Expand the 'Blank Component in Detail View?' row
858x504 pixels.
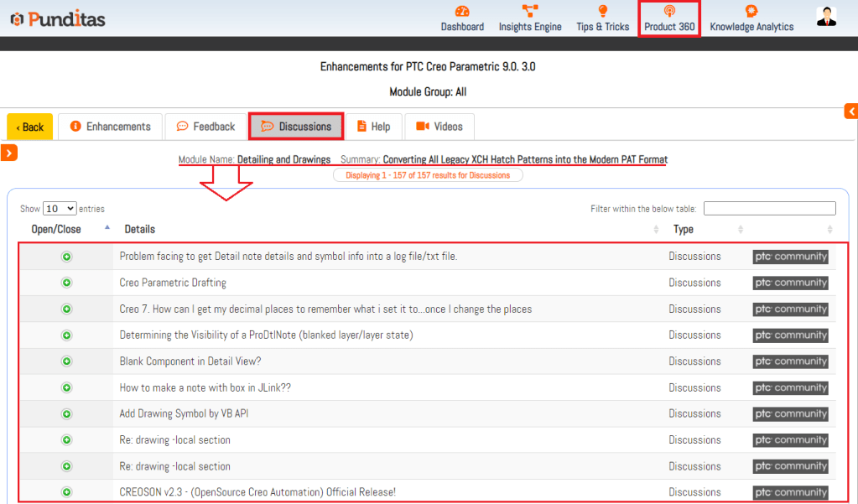tap(66, 361)
